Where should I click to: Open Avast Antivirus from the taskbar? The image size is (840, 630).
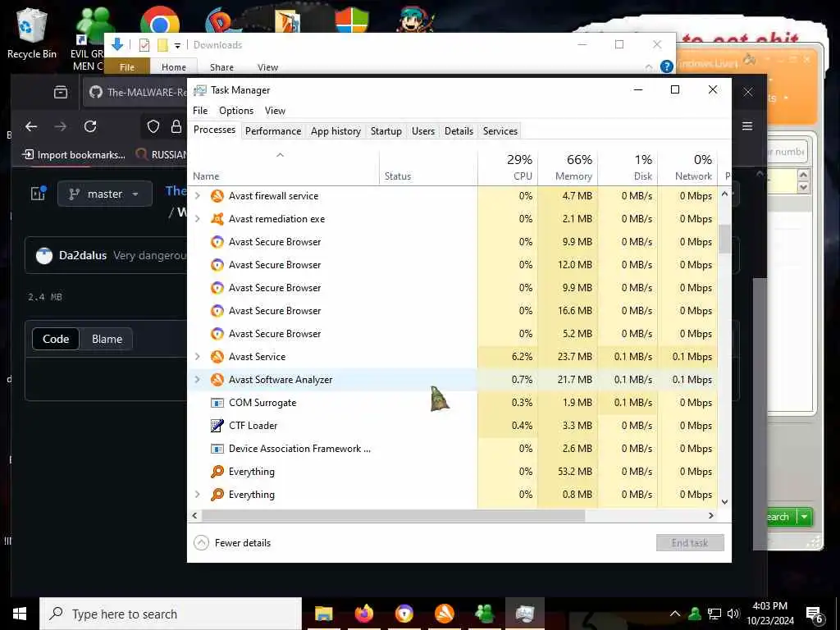point(445,614)
